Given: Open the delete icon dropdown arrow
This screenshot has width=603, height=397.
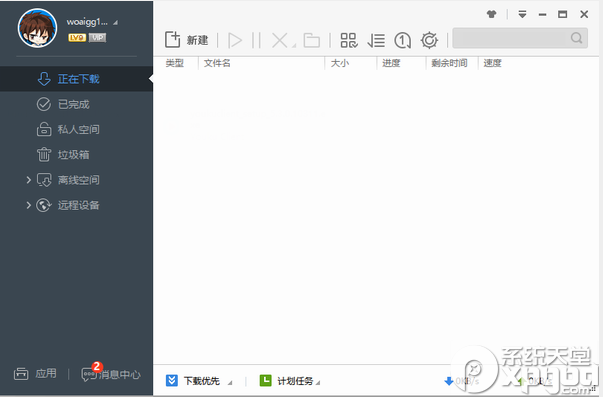Looking at the screenshot, I should pos(294,46).
